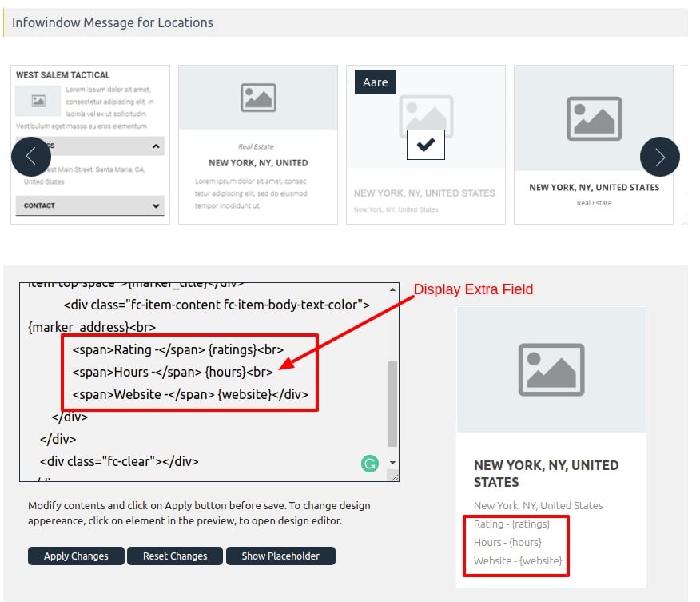Image resolution: width=700 pixels, height=602 pixels.
Task: Click the image placeholder in the infowindow preview
Action: 551,369
